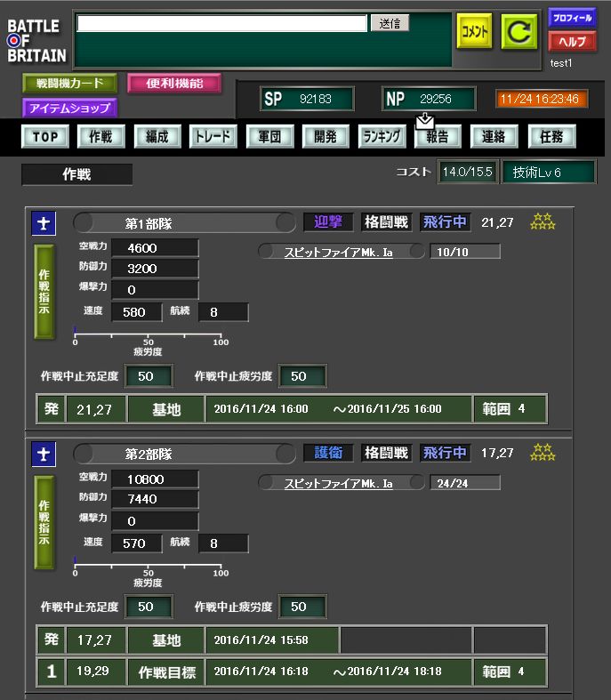Open the 開発 tab
This screenshot has width=611, height=700.
326,137
